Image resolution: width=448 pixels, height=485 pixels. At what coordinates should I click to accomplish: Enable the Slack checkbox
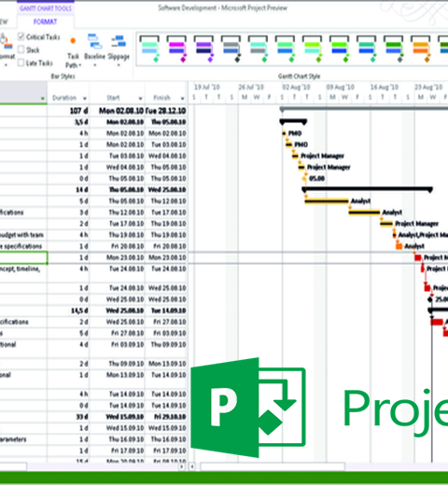21,49
